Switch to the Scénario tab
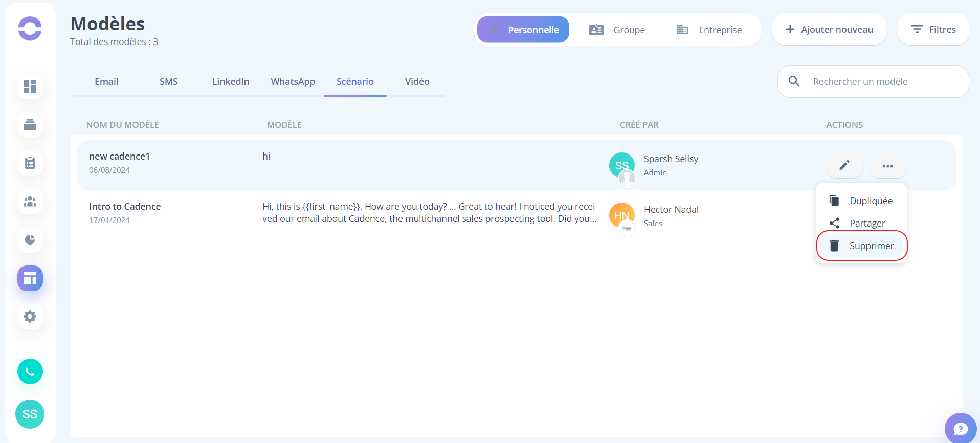980x443 pixels. pos(355,82)
